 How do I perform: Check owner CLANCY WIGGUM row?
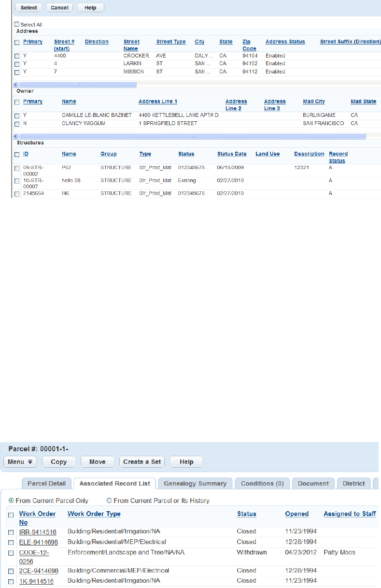point(17,124)
